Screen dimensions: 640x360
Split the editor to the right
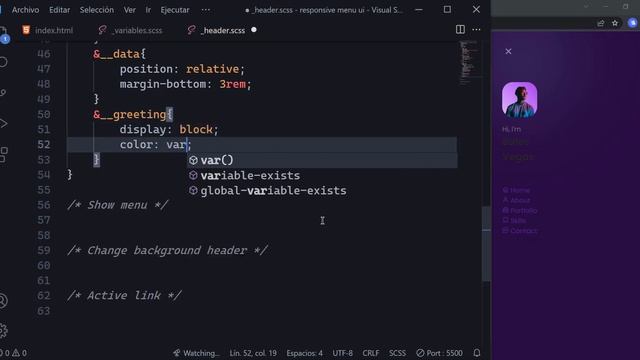tap(460, 29)
